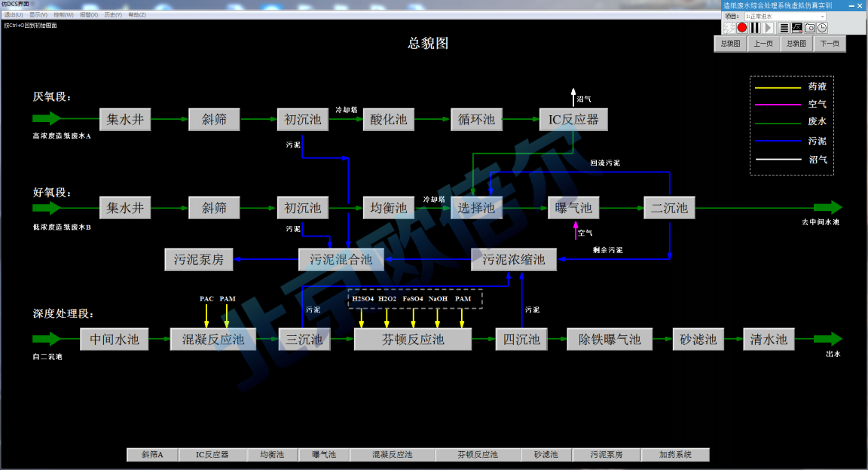Click the red record circle icon
The width and height of the screenshot is (868, 470).
742,28
